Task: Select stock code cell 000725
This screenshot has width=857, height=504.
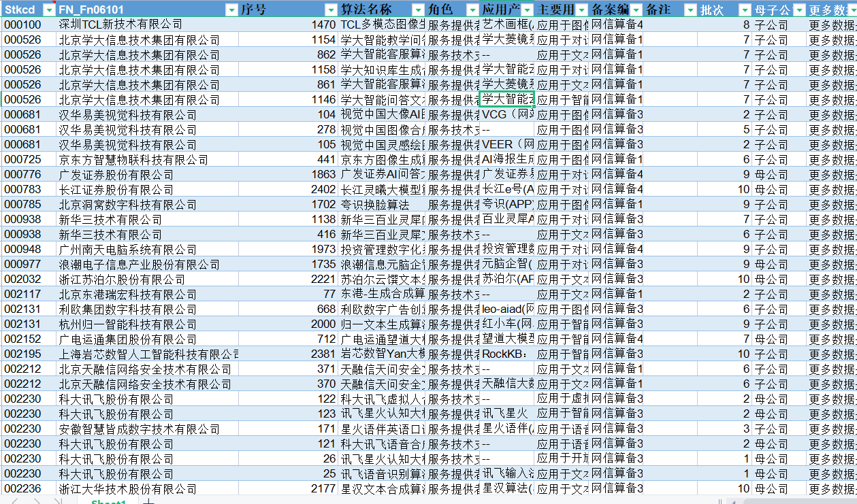Action: pos(29,159)
